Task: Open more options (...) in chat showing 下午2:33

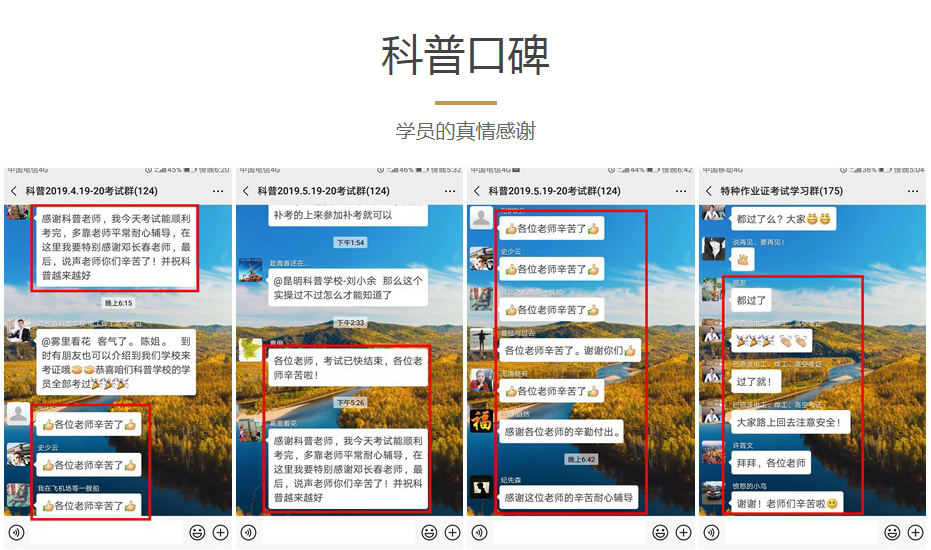Action: (450, 191)
